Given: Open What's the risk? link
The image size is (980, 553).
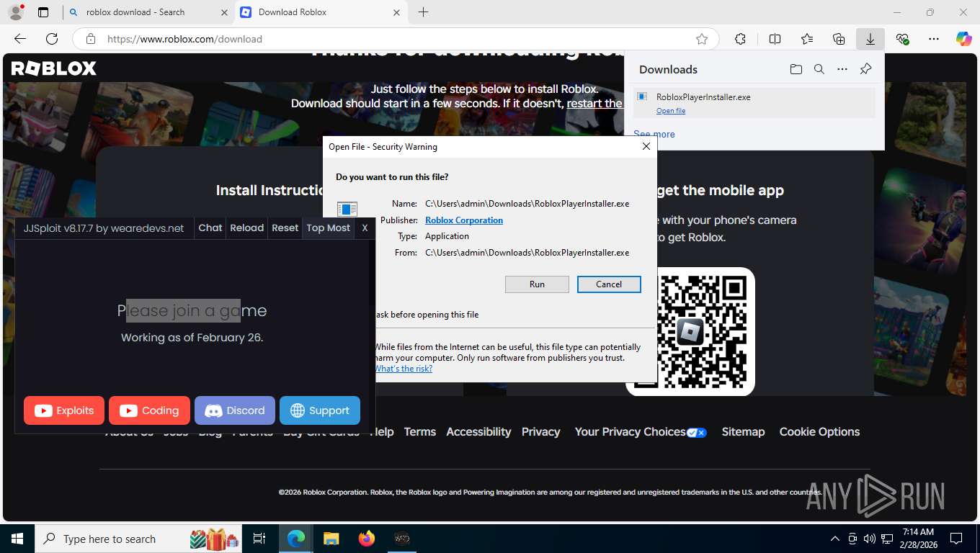Looking at the screenshot, I should (404, 369).
